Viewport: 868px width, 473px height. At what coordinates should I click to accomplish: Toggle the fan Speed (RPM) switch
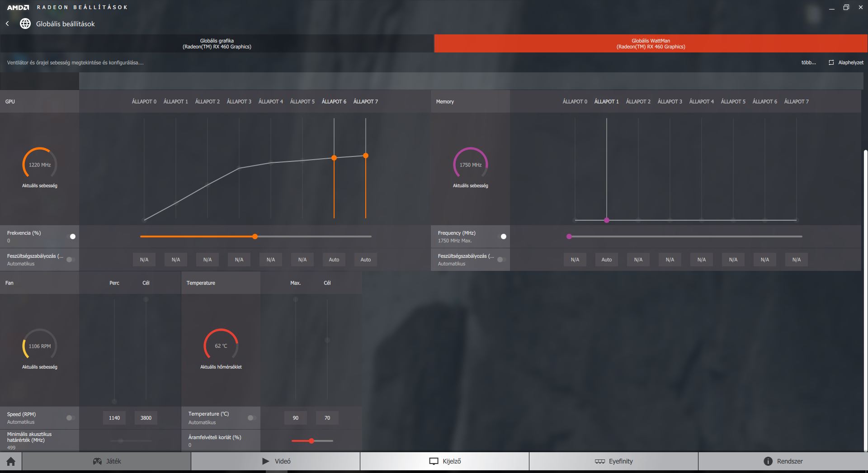click(x=71, y=418)
